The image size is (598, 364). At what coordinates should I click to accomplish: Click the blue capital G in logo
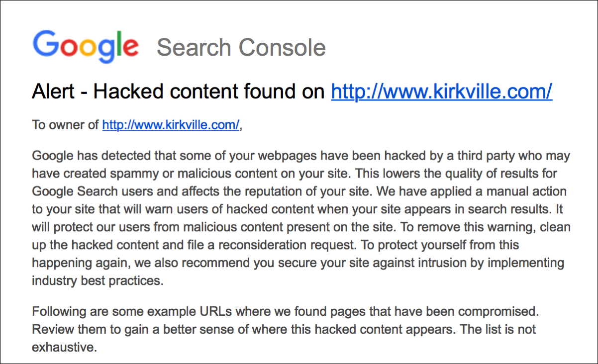46,44
